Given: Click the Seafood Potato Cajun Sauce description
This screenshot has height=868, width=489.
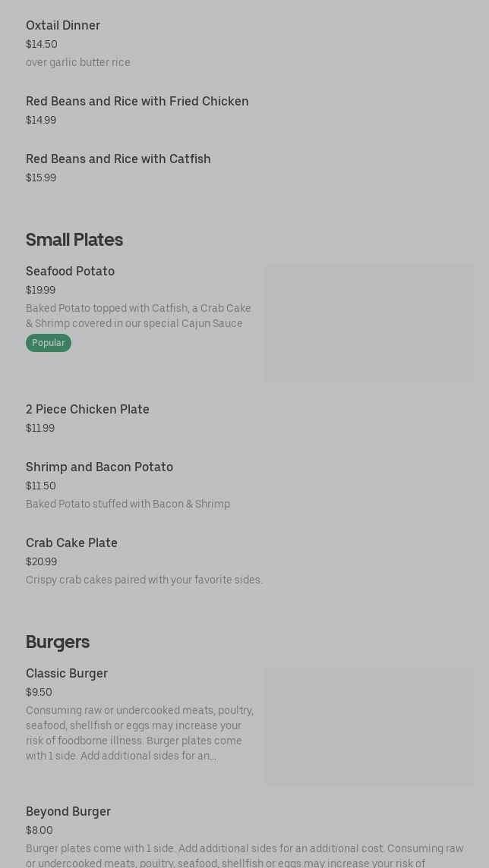Looking at the screenshot, I should 138,316.
